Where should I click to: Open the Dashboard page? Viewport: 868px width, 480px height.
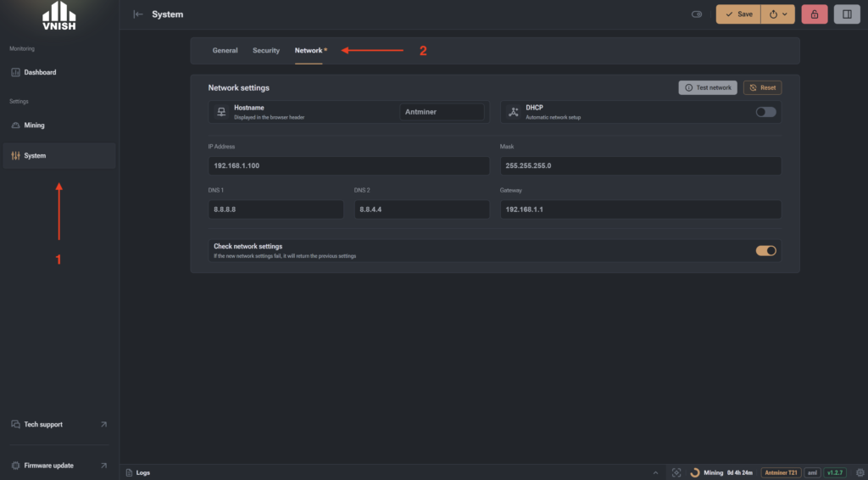point(59,73)
